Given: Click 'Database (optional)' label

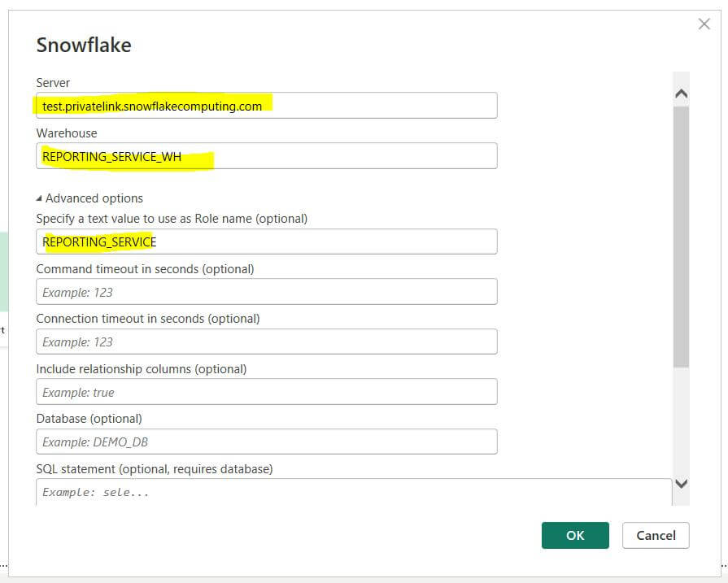Looking at the screenshot, I should coord(89,419).
